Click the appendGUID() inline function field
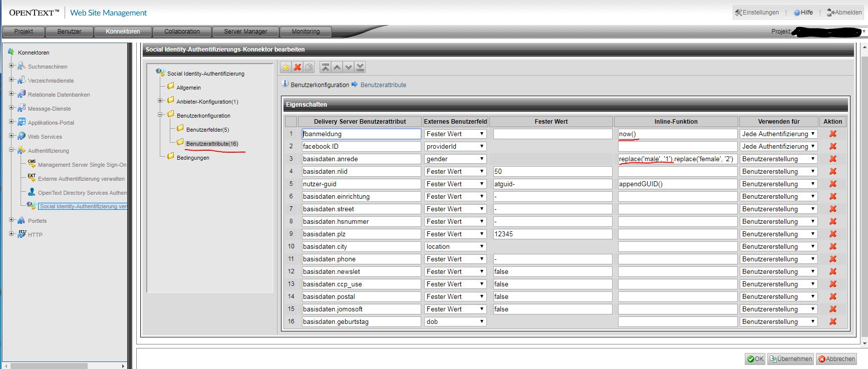 click(677, 184)
